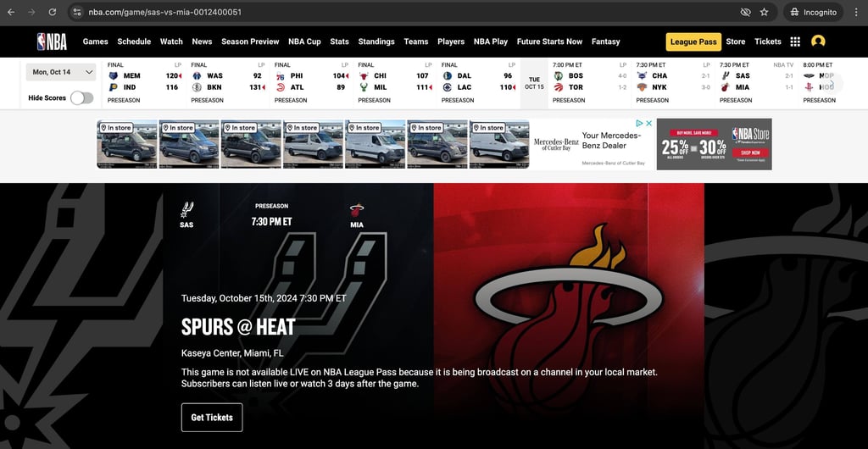This screenshot has height=449, width=868.
Task: Click the NBA logo home icon
Action: coord(52,42)
